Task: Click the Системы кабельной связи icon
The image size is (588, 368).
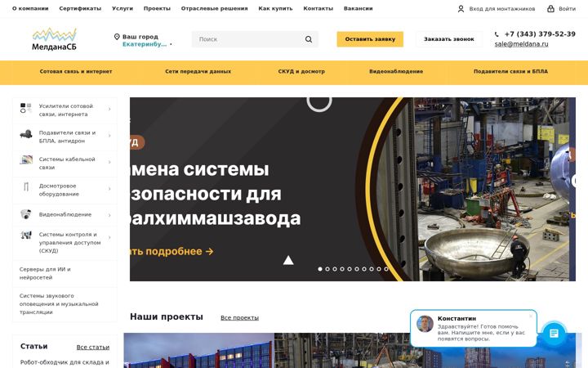Action: [x=26, y=160]
